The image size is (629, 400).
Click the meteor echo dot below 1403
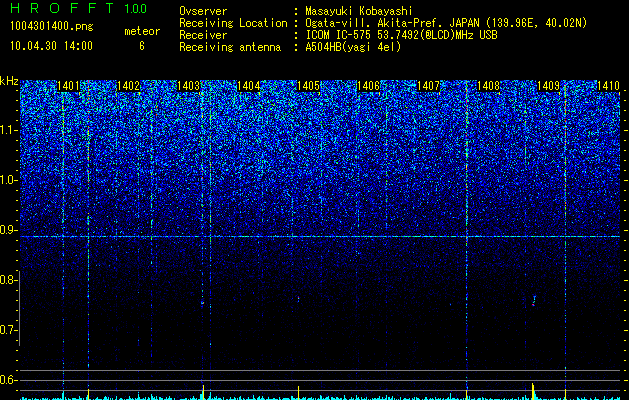pyautogui.click(x=203, y=303)
